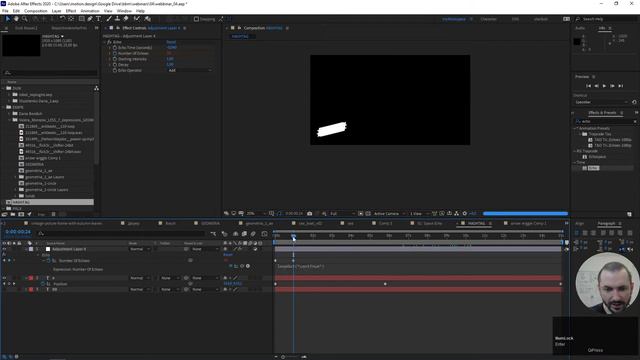
Task: Open the Spacebar shortcut dropdown in Preview
Action: click(x=601, y=102)
